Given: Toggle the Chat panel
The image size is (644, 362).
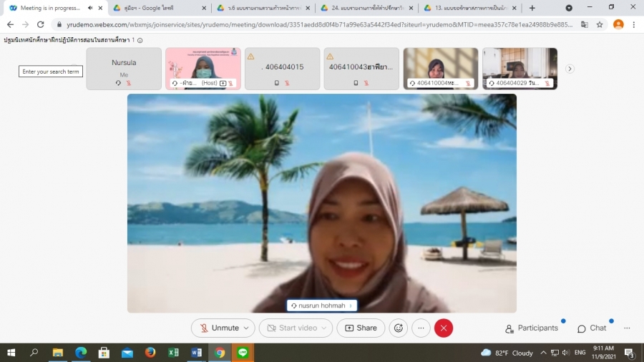Looking at the screenshot, I should pos(592,328).
